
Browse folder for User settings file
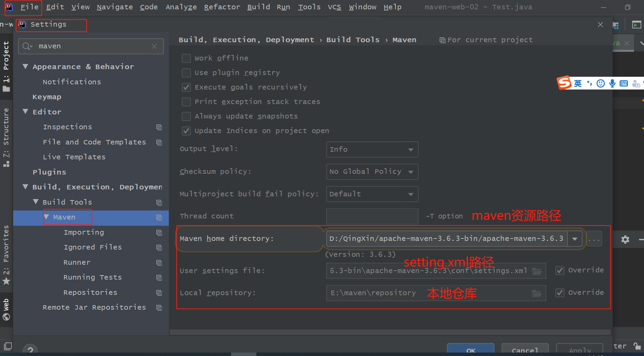click(537, 271)
